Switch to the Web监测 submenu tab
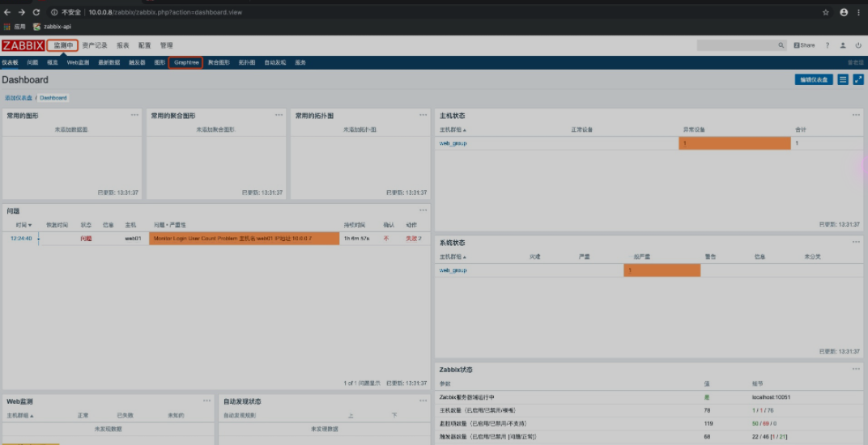 pyautogui.click(x=78, y=62)
